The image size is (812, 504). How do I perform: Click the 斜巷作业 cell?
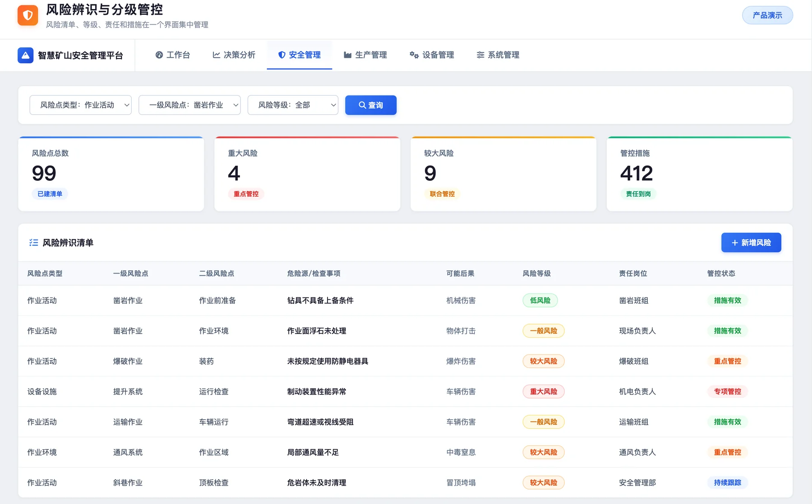128,483
